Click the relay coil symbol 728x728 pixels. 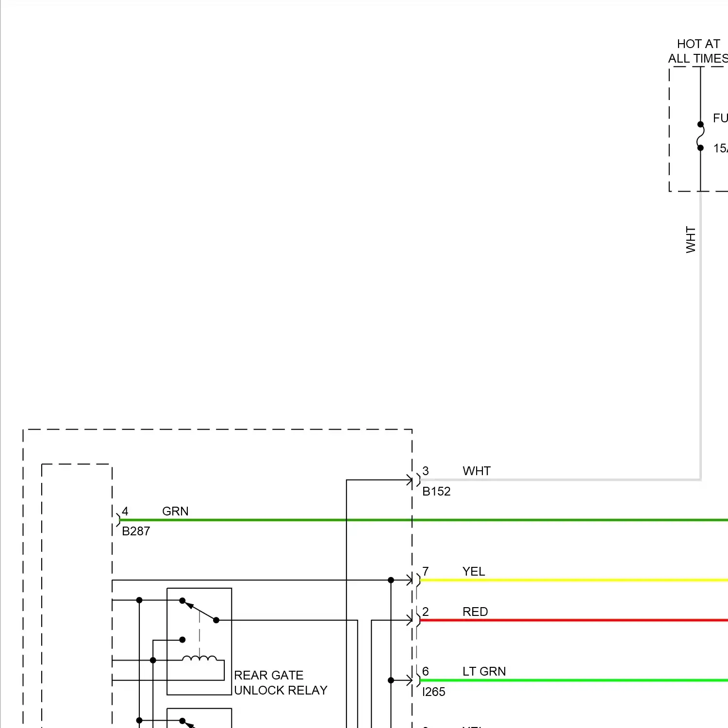(199, 659)
